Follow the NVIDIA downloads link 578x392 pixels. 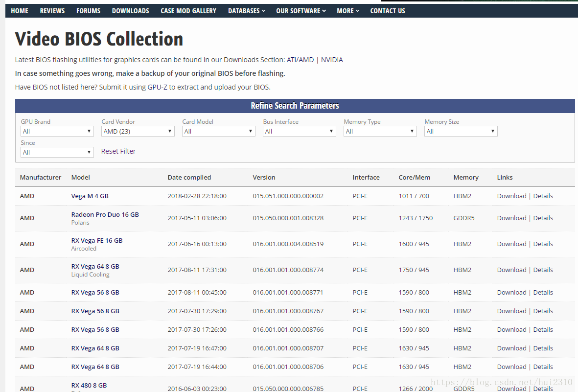[332, 60]
